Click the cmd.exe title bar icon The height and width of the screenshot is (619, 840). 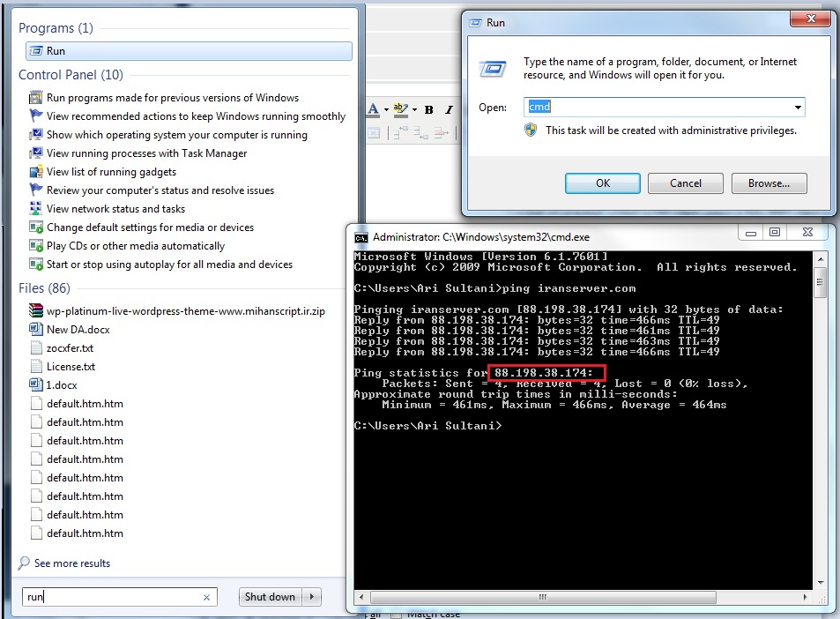361,237
